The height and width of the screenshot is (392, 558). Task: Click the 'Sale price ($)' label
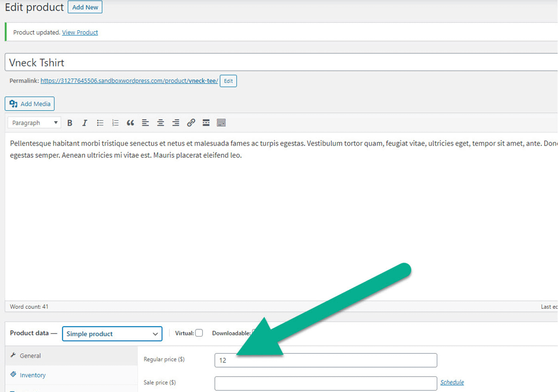point(159,382)
